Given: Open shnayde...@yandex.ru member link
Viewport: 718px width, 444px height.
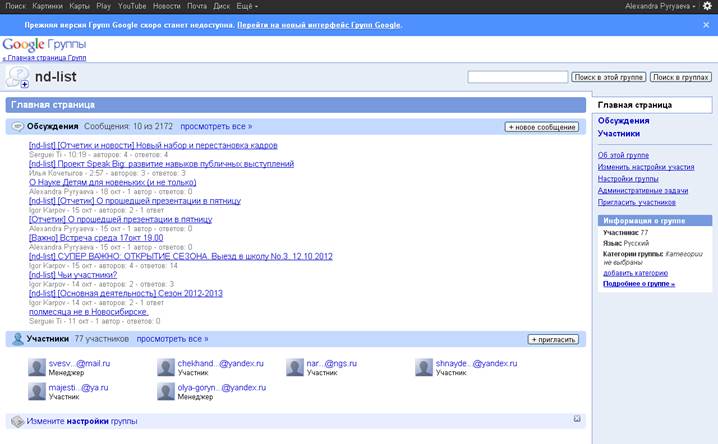Looking at the screenshot, I should click(476, 363).
